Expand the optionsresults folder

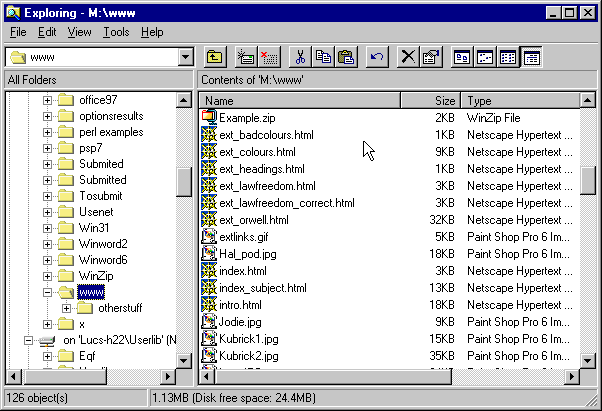tap(47, 116)
